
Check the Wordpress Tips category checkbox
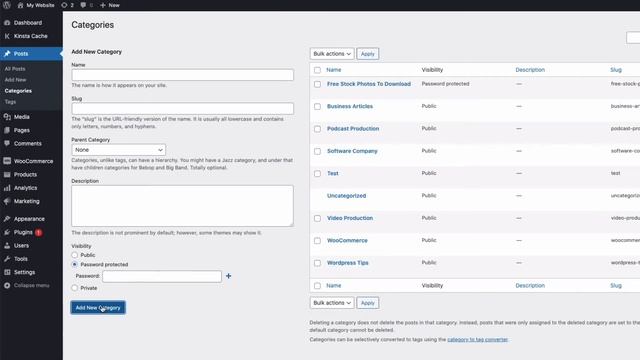point(318,263)
